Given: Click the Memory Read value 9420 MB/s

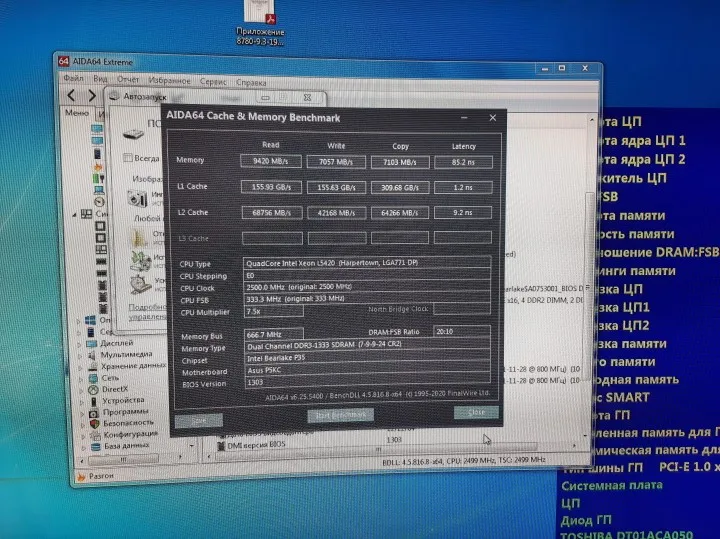Looking at the screenshot, I should [271, 161].
